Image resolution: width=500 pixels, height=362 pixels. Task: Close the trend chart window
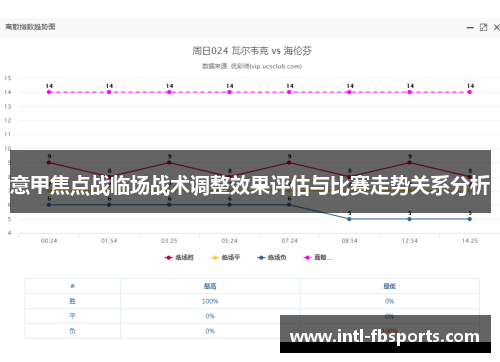click(x=496, y=27)
